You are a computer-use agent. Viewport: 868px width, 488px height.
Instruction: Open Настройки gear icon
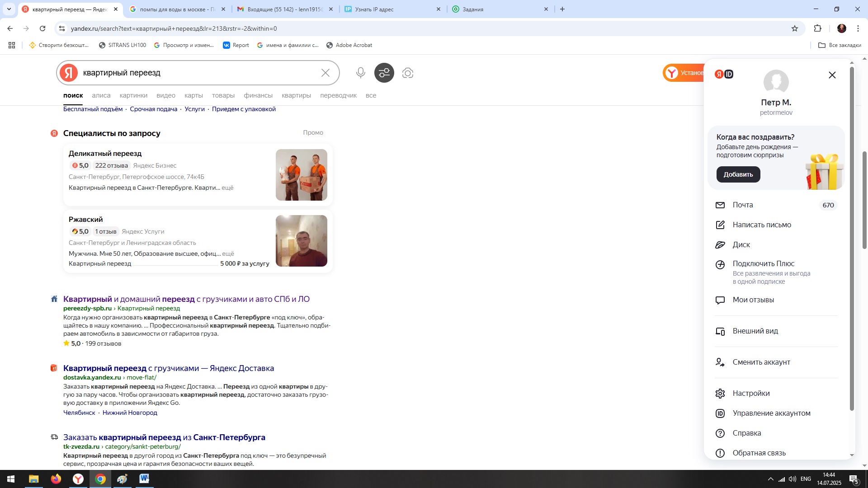[x=720, y=394]
